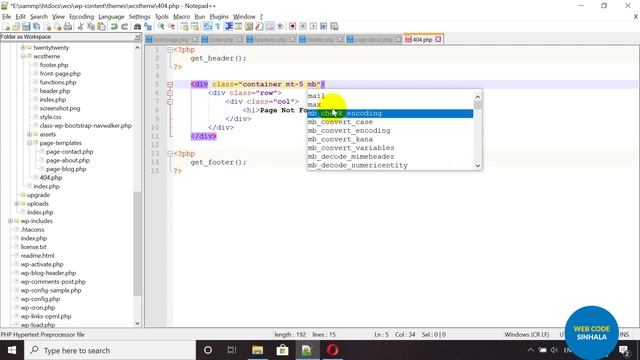This screenshot has width=640, height=360.
Task: Pick mb_decode_mimeheader from autocomplete
Action: tap(351, 157)
